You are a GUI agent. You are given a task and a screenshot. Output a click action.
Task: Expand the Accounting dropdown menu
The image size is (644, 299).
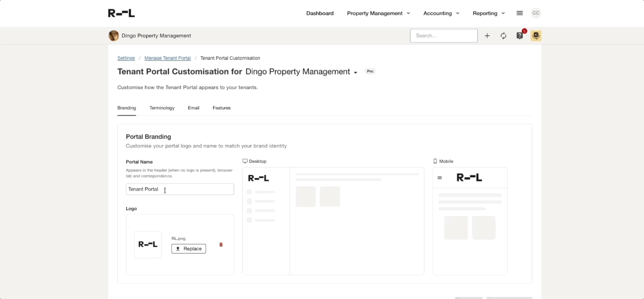441,13
